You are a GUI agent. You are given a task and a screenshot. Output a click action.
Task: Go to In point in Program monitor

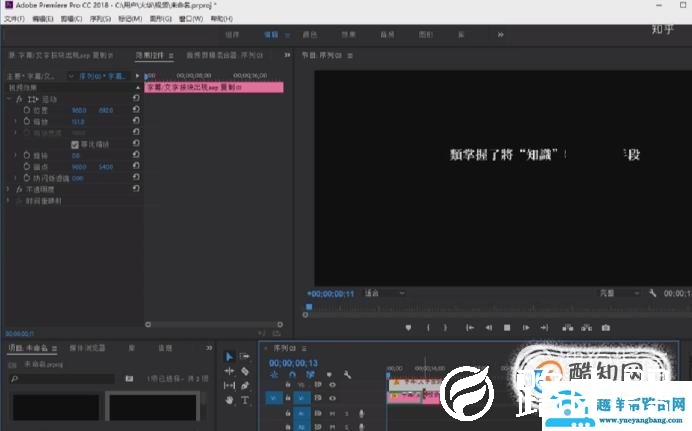(x=470, y=328)
